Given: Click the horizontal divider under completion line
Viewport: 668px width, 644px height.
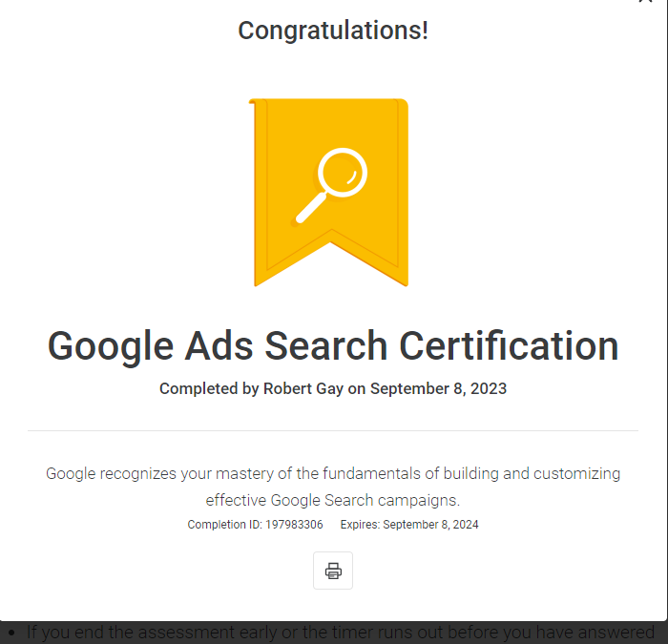Looking at the screenshot, I should [333, 430].
